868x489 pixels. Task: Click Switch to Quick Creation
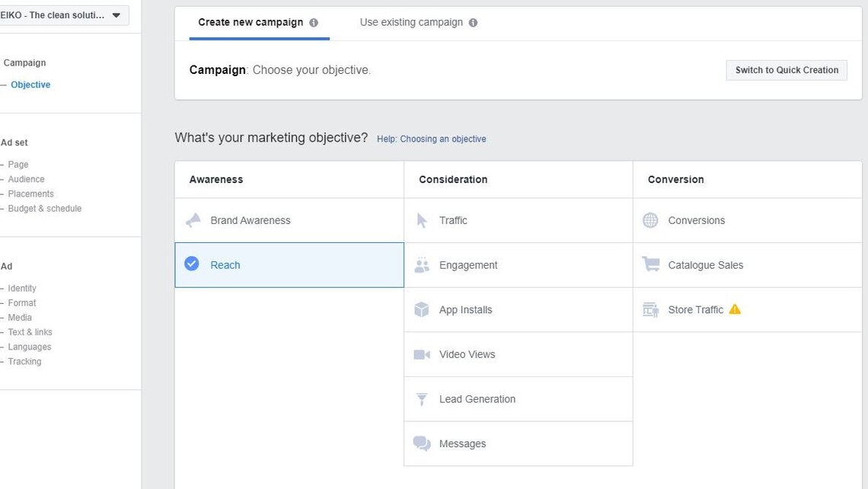point(786,69)
